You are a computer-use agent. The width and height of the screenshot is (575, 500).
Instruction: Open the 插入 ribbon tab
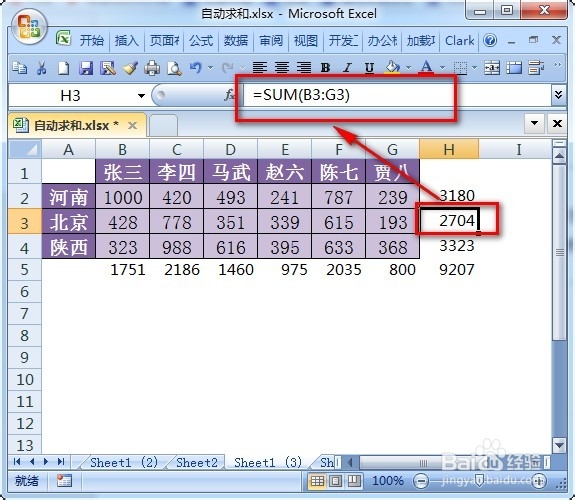pos(127,40)
